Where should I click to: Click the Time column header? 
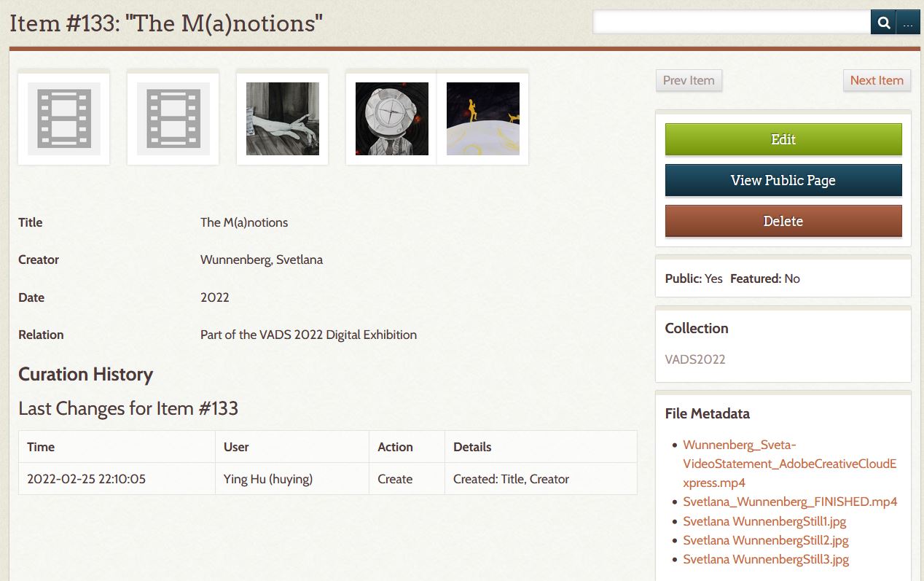(41, 447)
